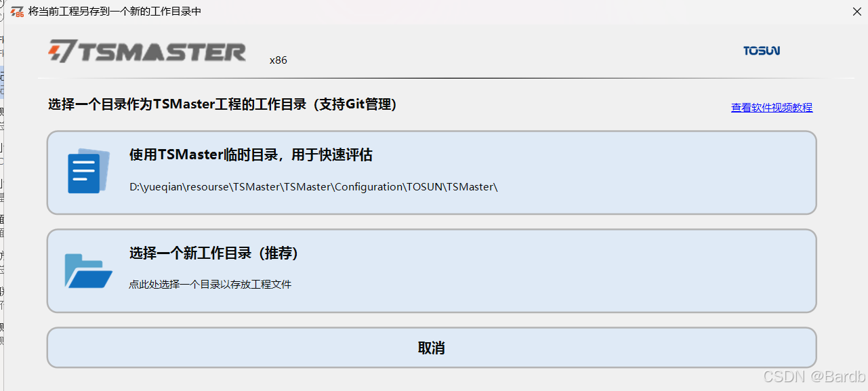Click the window title 将当前工程另存到一个新的工作目录中
The height and width of the screenshot is (391, 868).
pyautogui.click(x=115, y=12)
